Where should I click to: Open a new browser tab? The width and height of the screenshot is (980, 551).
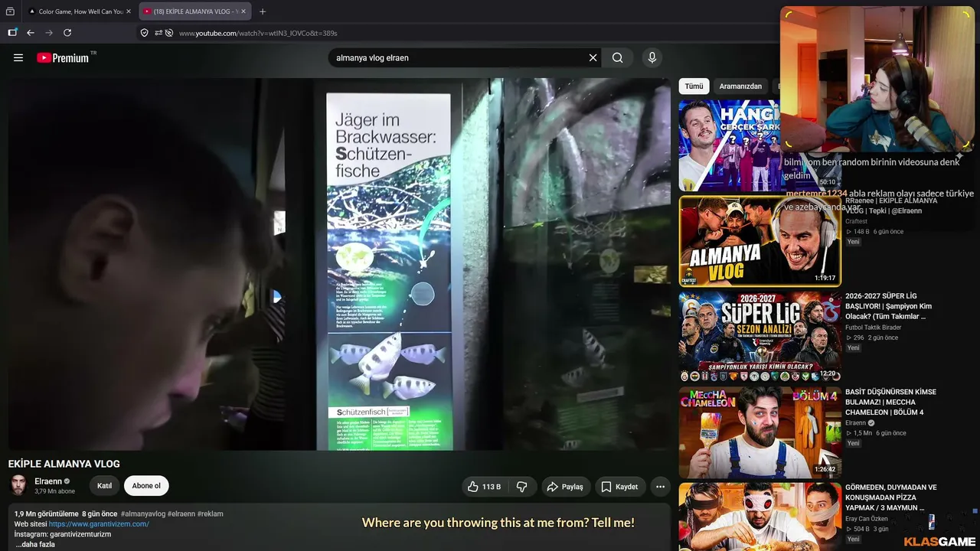click(x=263, y=11)
